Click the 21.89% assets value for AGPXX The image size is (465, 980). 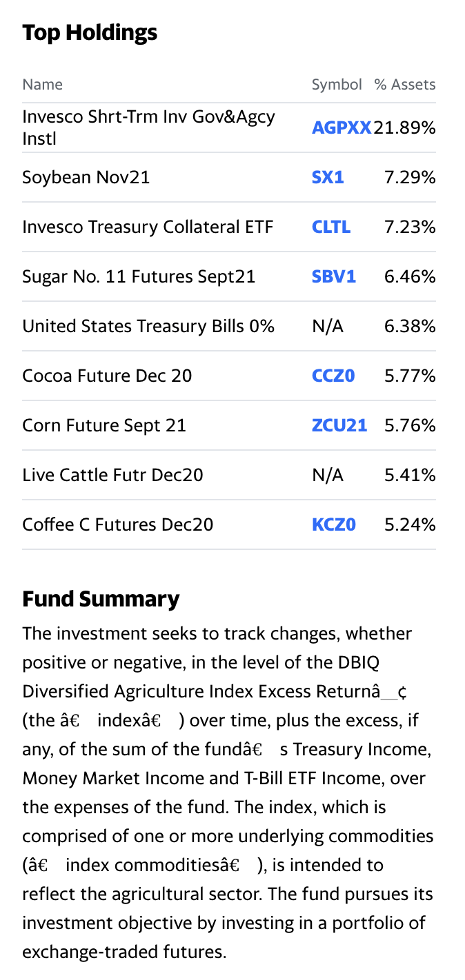[x=404, y=127]
